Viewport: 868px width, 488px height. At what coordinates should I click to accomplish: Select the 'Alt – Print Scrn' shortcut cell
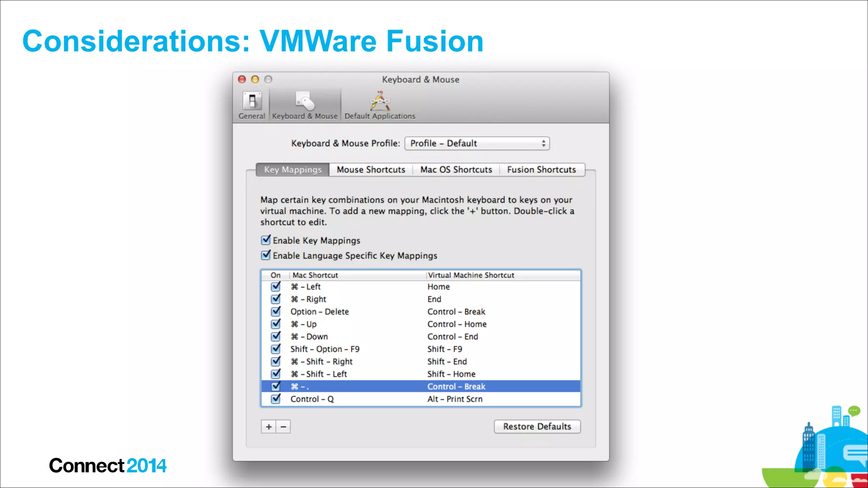[x=455, y=399]
